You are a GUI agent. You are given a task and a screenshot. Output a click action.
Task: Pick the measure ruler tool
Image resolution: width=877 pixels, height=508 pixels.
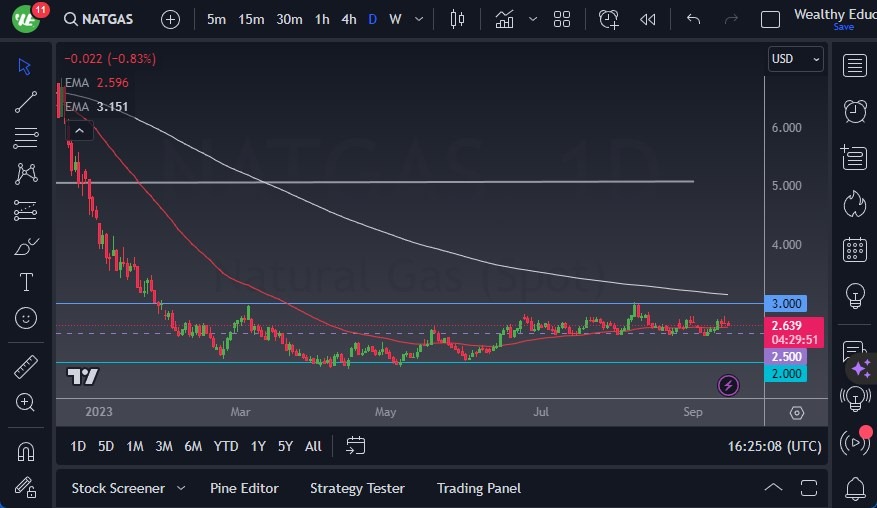point(26,367)
